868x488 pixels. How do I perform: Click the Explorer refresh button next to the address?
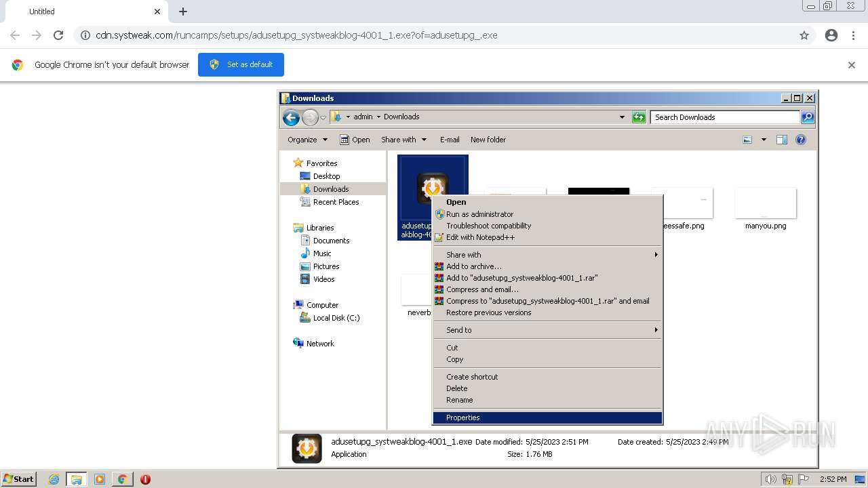[639, 117]
